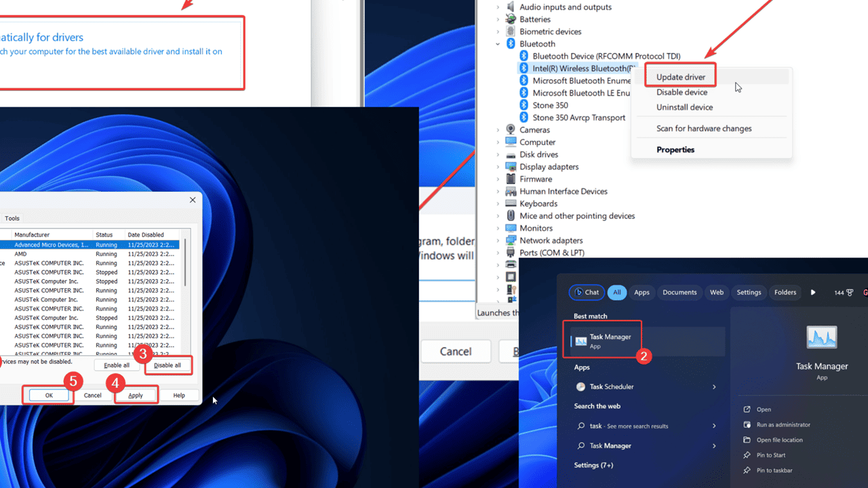Click the Task Scheduler clock icon

click(580, 386)
